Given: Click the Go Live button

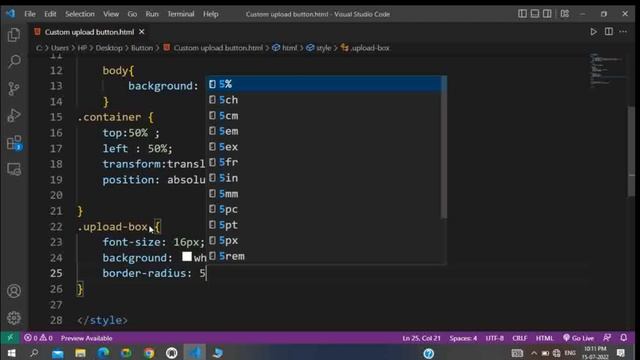Looking at the screenshot, I should tap(578, 338).
